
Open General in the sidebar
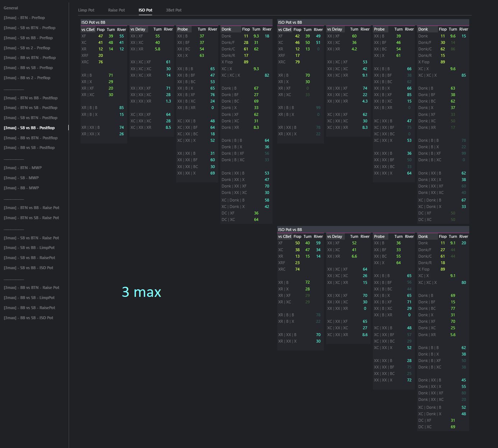click(11, 8)
